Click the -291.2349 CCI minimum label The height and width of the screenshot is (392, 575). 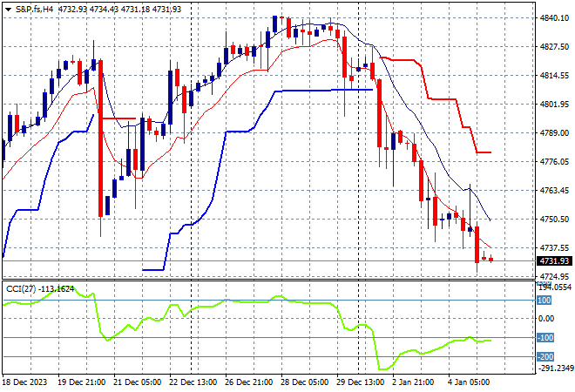pos(556,368)
